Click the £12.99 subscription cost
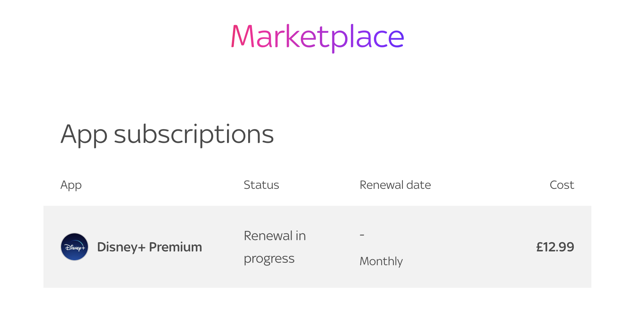This screenshot has width=644, height=326. [x=555, y=247]
